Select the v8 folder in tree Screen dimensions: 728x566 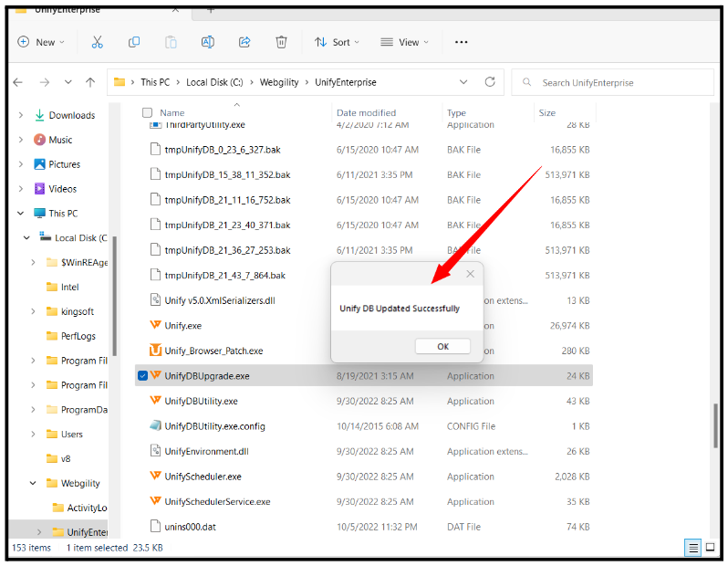(66, 458)
